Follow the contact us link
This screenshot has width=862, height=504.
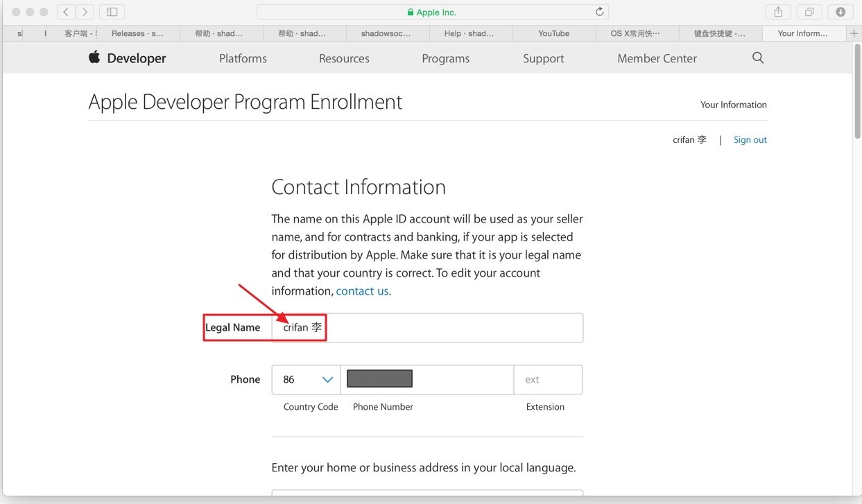tap(362, 291)
